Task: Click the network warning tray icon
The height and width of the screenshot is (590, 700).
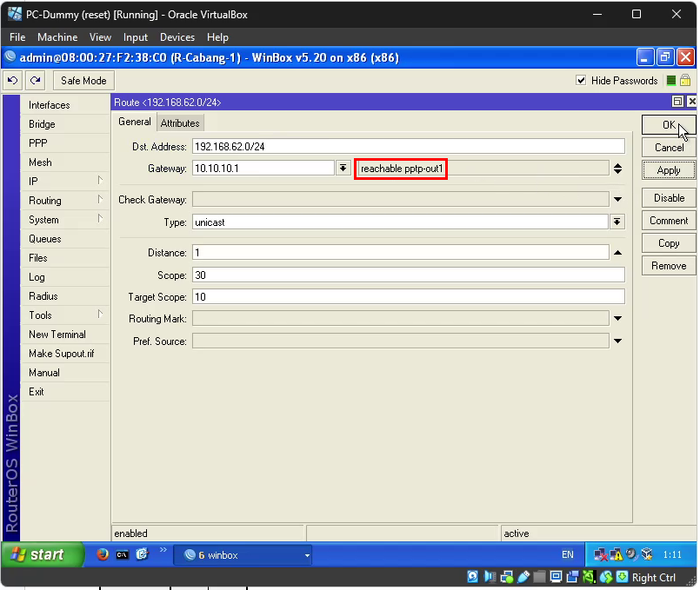Action: pyautogui.click(x=616, y=554)
